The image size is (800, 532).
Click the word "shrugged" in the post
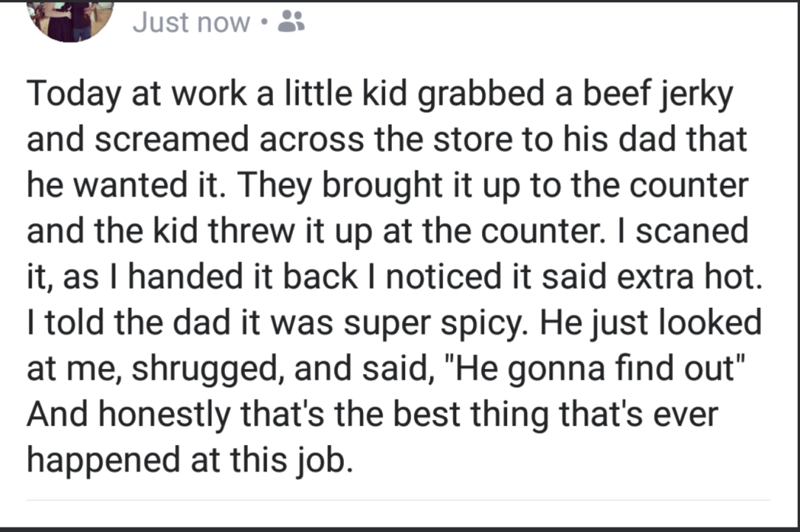208,370
